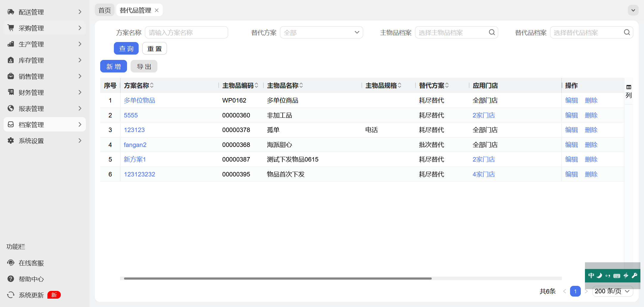644x307 pixels.
Task: Click the chart icon beside 报表管理
Action: tap(11, 108)
